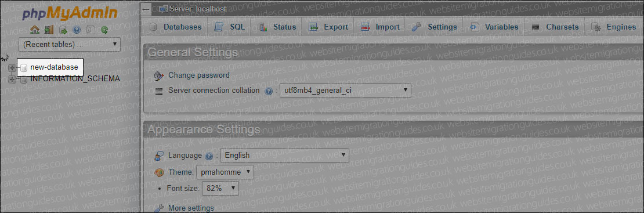Click help icon beside connection collation
Image resolution: width=644 pixels, height=213 pixels.
(x=269, y=91)
